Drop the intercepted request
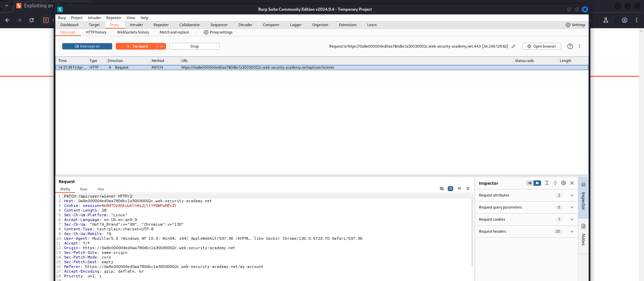The height and width of the screenshot is (281, 644). point(195,46)
